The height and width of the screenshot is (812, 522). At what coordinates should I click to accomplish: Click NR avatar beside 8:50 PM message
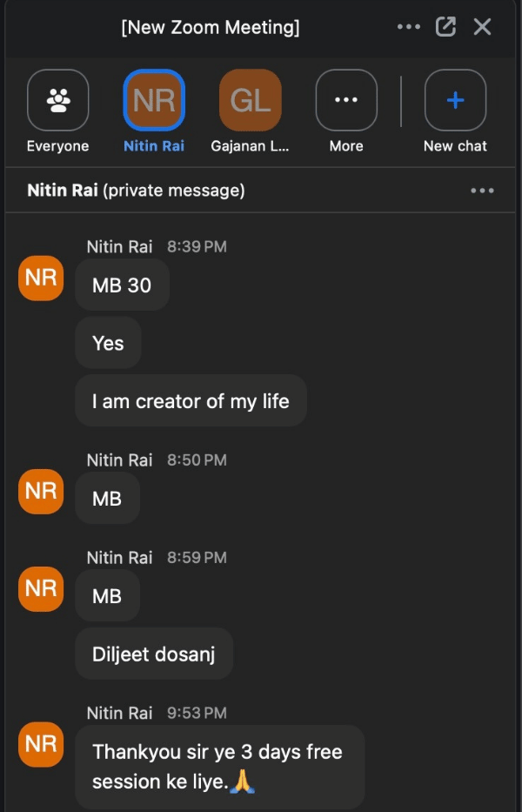(41, 491)
